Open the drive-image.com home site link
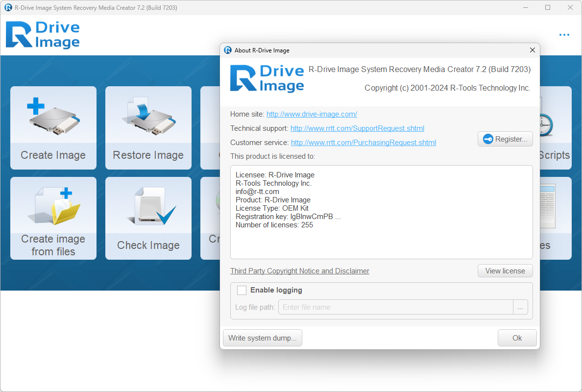Image resolution: width=582 pixels, height=392 pixels. [x=312, y=114]
